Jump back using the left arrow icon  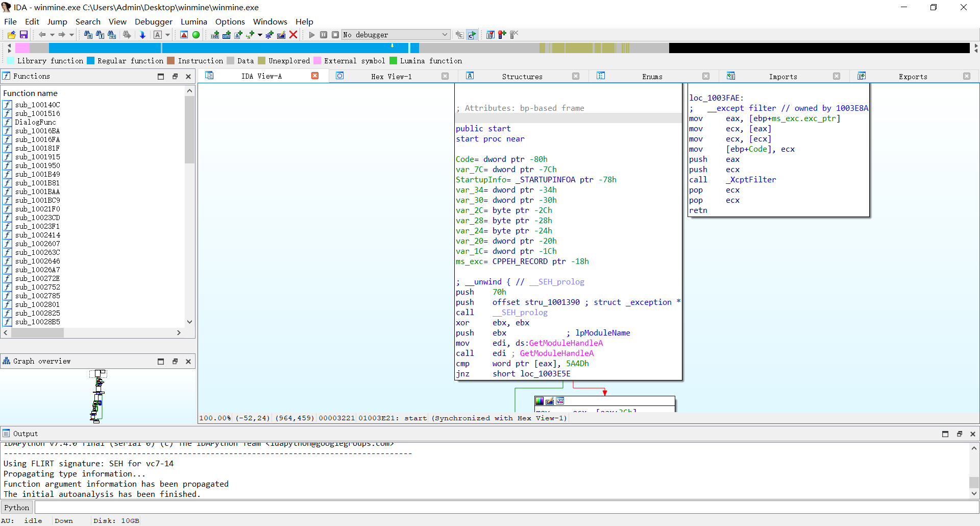pos(42,35)
